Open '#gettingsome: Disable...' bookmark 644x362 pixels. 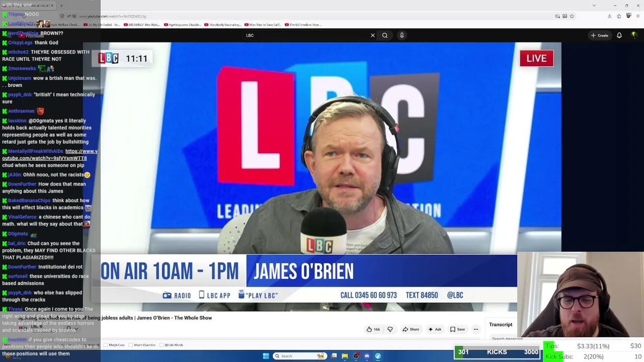point(182,25)
